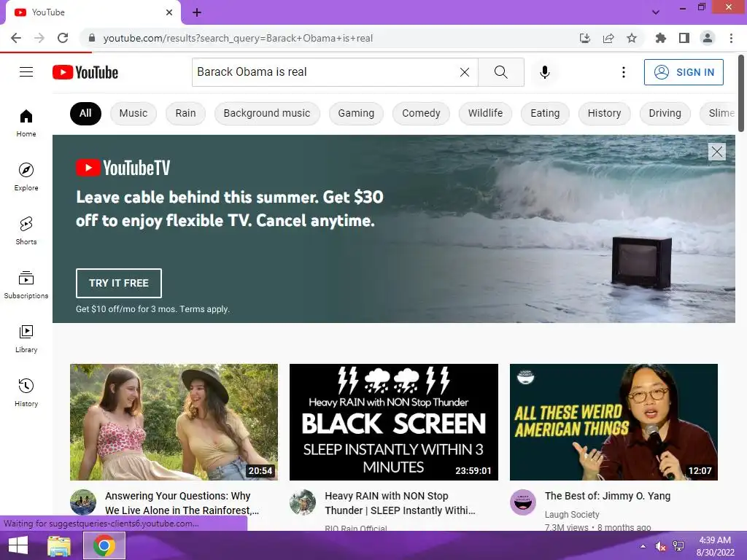This screenshot has width=747, height=560.
Task: Start voice search with the microphone
Action: pos(544,72)
